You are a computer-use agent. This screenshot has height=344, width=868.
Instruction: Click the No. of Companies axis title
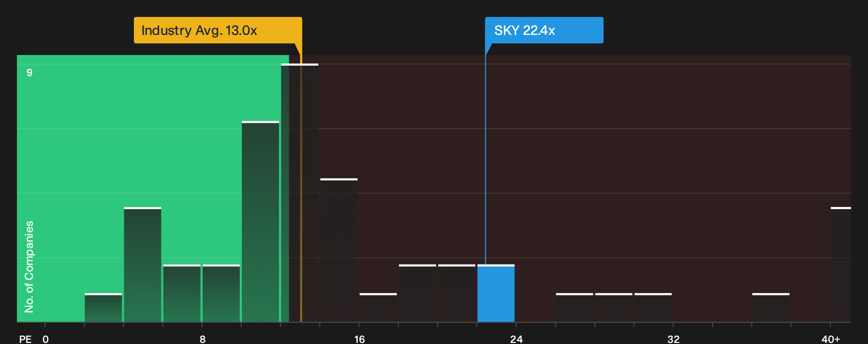pos(29,267)
